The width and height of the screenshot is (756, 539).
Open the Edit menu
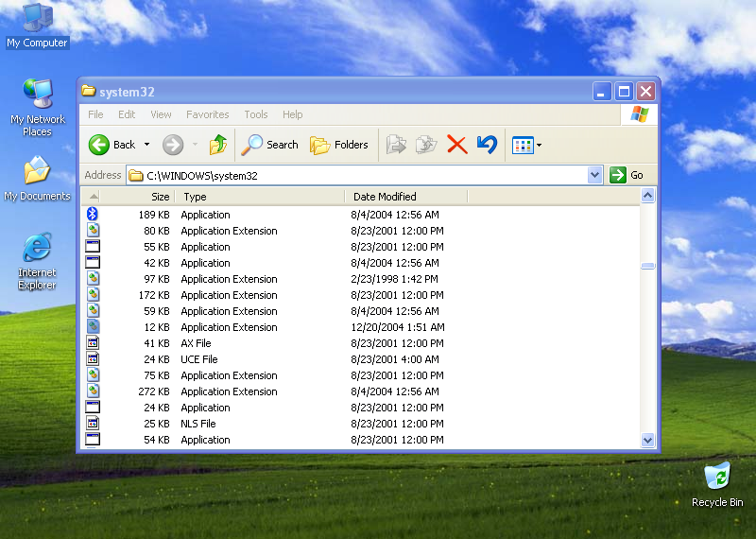(x=127, y=114)
